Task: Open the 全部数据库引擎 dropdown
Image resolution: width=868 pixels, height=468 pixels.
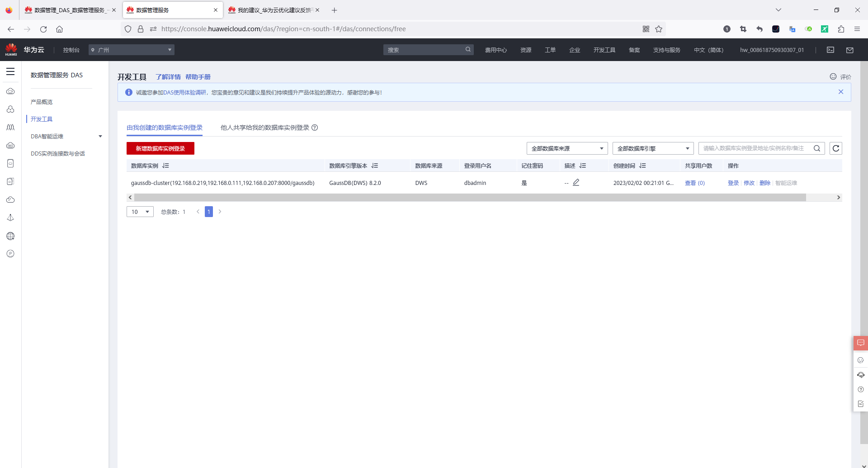Action: click(653, 148)
